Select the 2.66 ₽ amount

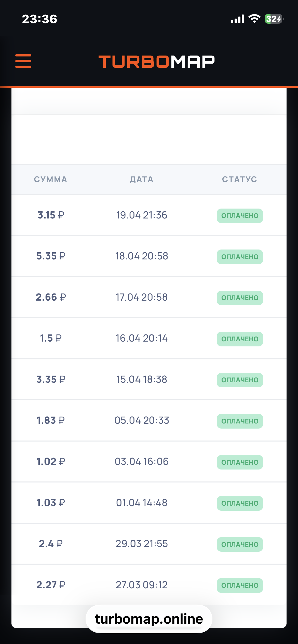[51, 297]
